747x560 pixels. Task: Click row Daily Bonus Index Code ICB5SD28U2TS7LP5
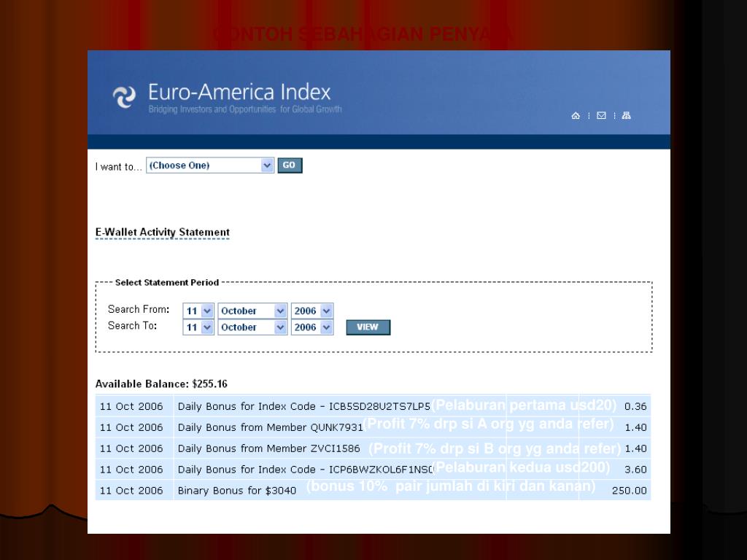[373, 406]
